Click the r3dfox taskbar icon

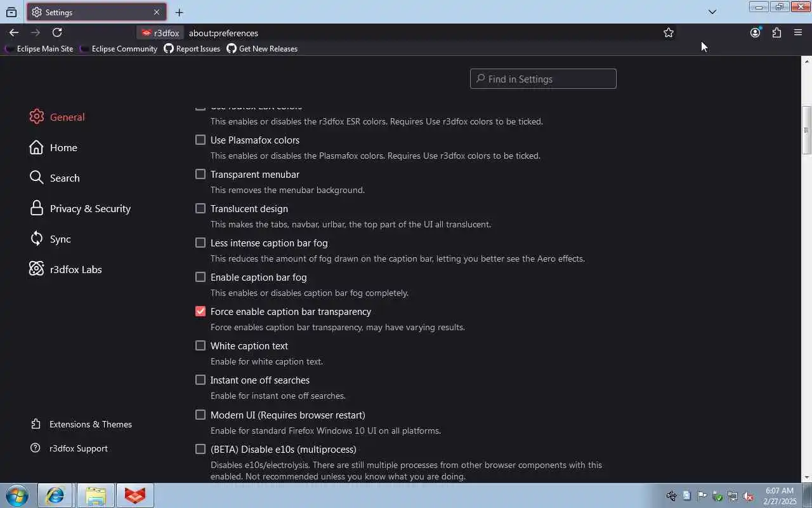click(x=134, y=495)
